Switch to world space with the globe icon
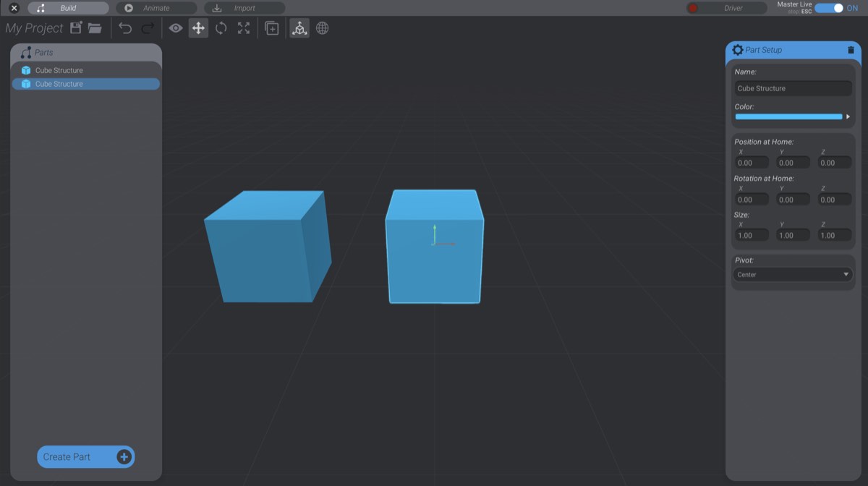 pyautogui.click(x=322, y=27)
